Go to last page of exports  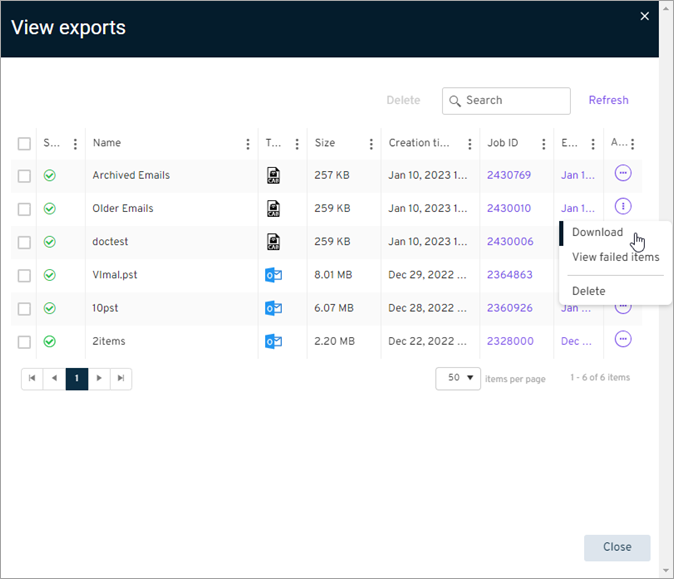(121, 378)
